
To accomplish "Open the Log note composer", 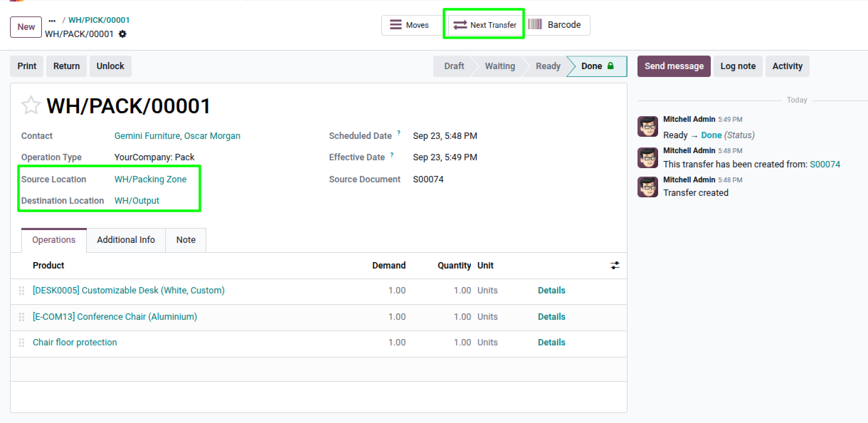I will (x=738, y=66).
